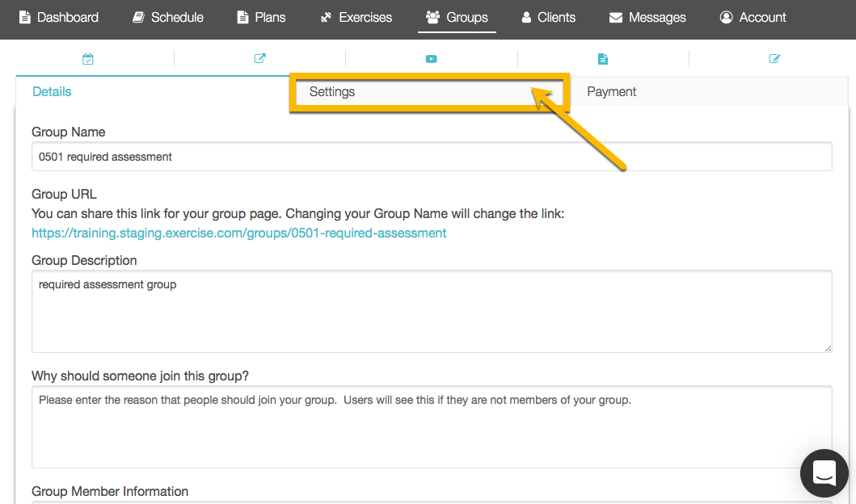Click the Groups people icon
This screenshot has width=856, height=504.
[x=433, y=18]
